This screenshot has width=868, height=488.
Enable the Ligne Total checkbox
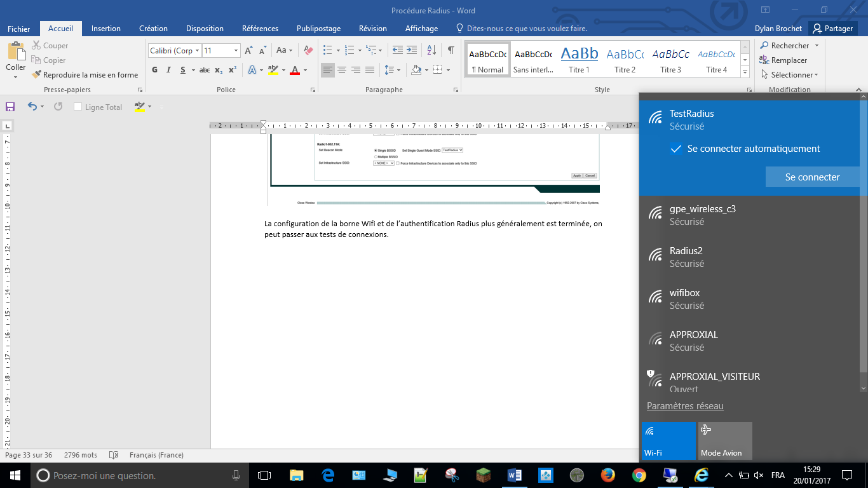78,107
